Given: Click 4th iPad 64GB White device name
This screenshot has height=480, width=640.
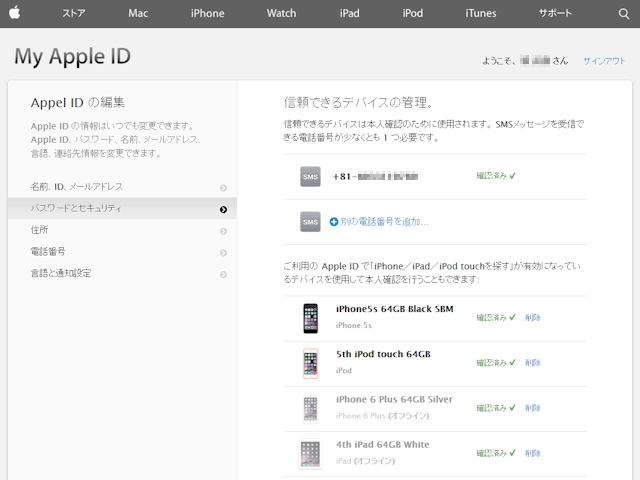Looking at the screenshot, I should pyautogui.click(x=383, y=445).
